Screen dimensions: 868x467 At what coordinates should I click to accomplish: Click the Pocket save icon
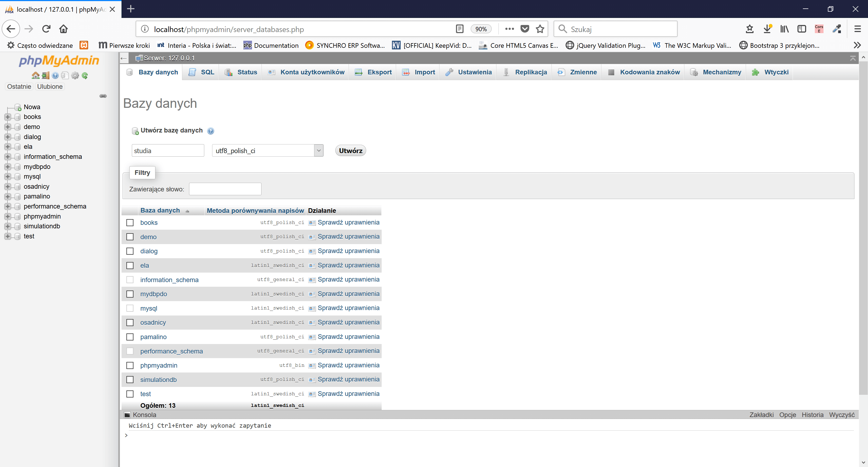[525, 29]
